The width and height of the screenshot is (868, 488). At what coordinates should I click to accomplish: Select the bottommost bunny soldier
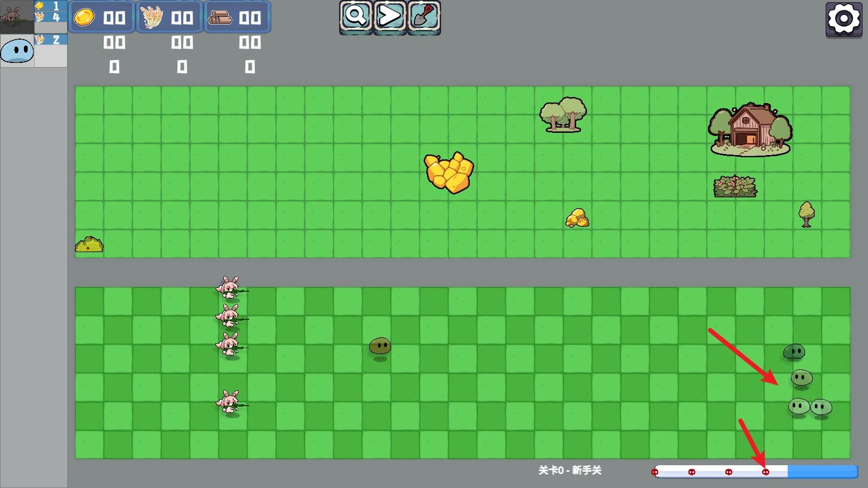(x=229, y=403)
